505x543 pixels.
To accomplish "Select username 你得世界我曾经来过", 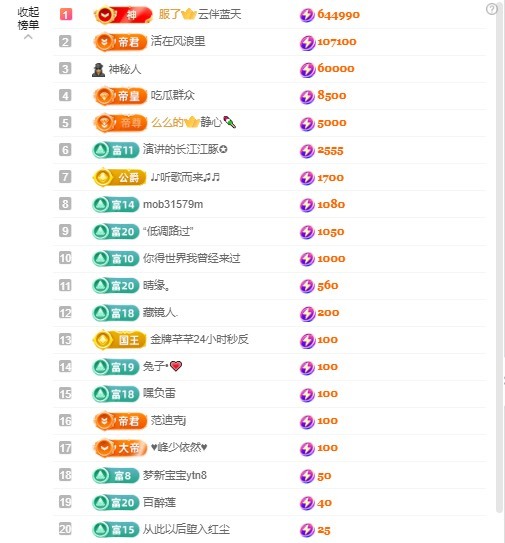I will coord(192,258).
